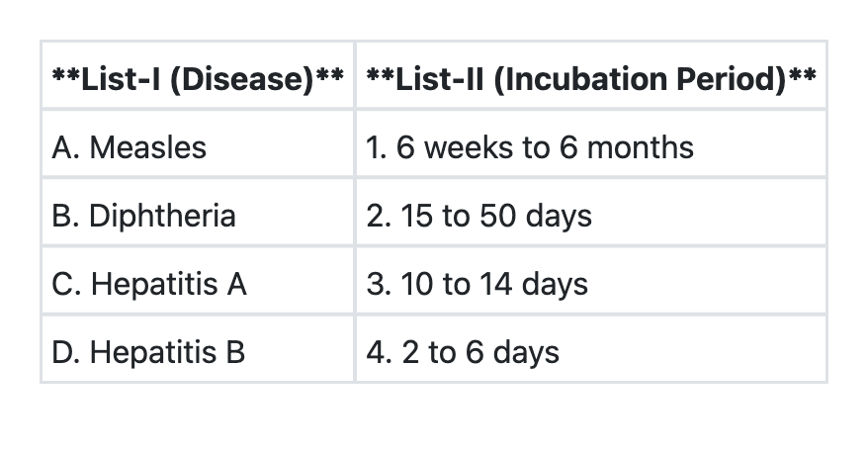Click the word days in option 4

pos(527,352)
